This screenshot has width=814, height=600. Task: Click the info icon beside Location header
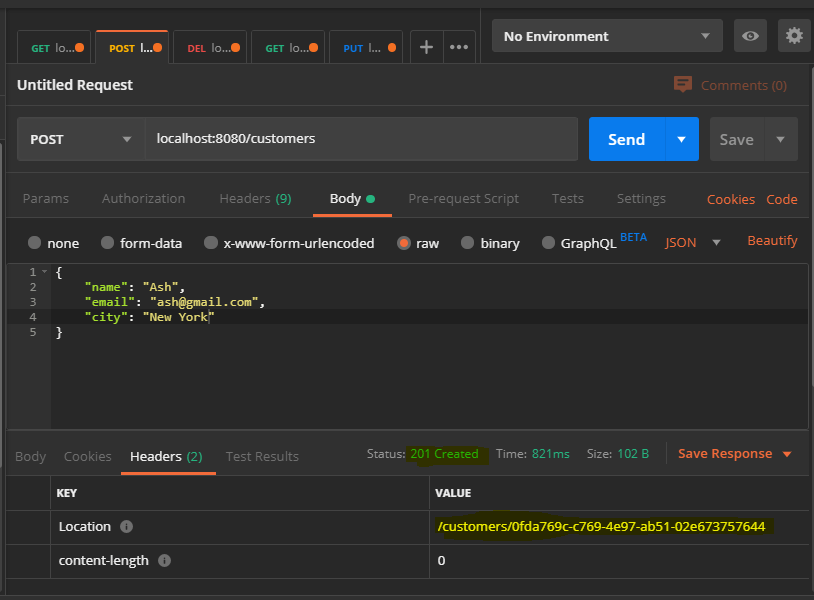pos(126,527)
